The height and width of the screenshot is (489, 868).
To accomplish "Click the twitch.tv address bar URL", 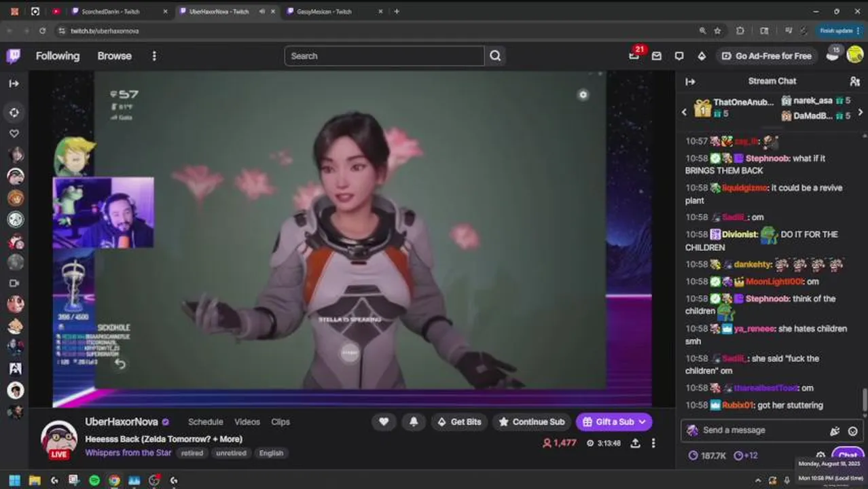I will coord(105,31).
